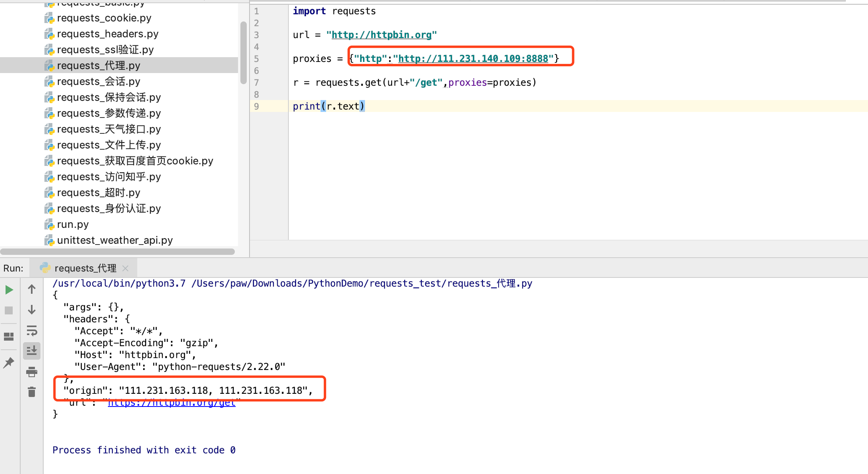Open requests_cookie.py in the project tree
The height and width of the screenshot is (474, 868).
pos(104,18)
